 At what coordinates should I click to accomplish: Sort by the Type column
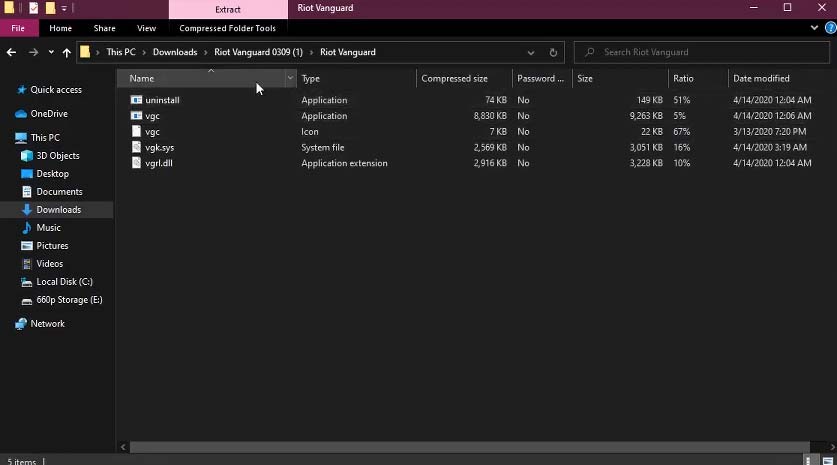[357, 78]
